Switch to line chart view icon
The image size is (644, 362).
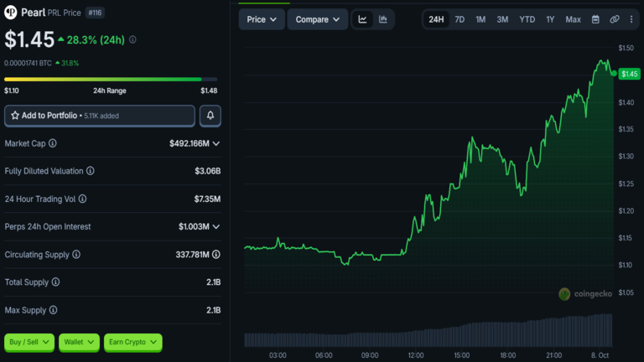tap(362, 19)
